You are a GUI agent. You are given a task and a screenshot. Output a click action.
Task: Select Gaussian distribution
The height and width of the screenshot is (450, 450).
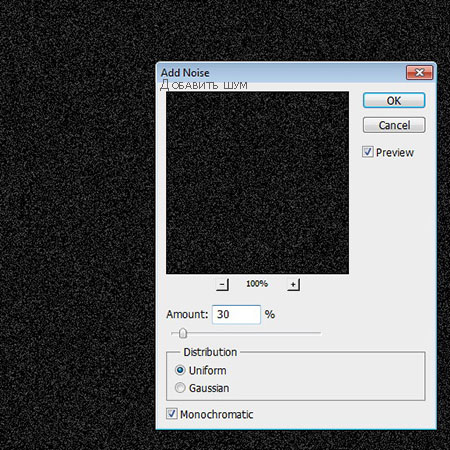pyautogui.click(x=180, y=388)
